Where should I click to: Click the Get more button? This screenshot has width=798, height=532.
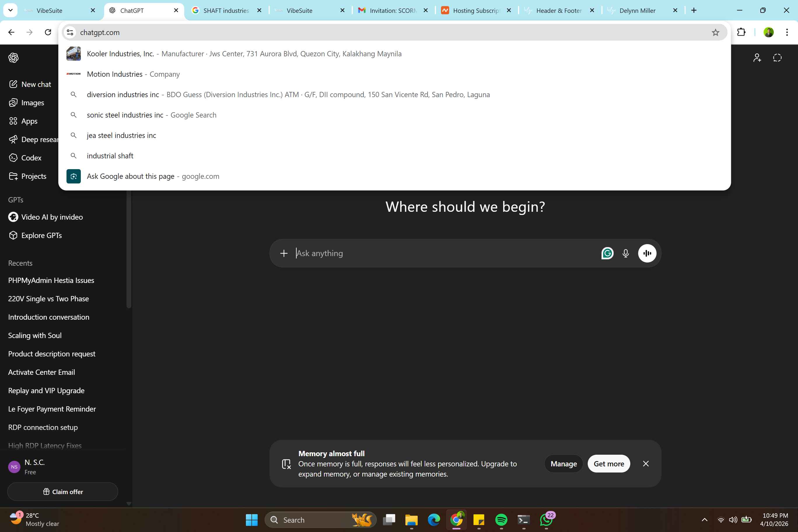pyautogui.click(x=609, y=463)
